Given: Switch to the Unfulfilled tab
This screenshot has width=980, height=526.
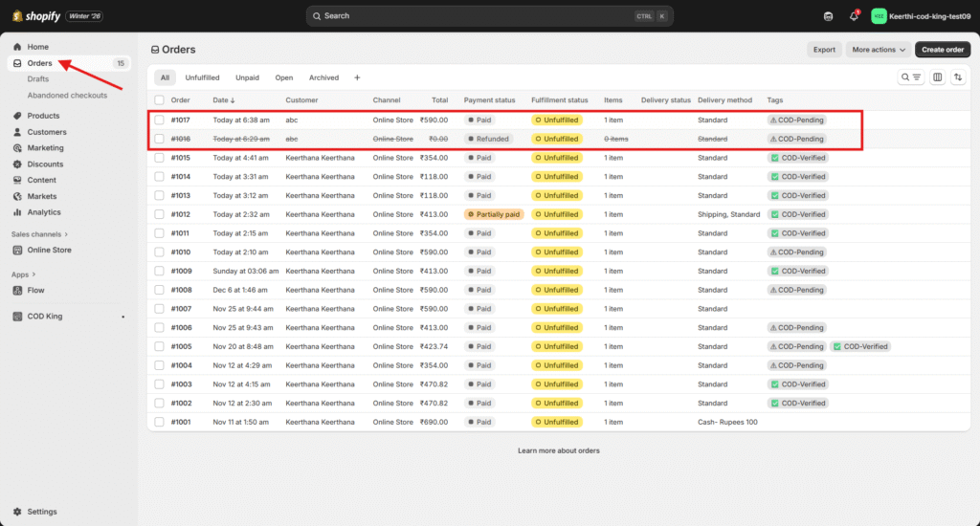Looking at the screenshot, I should (202, 77).
